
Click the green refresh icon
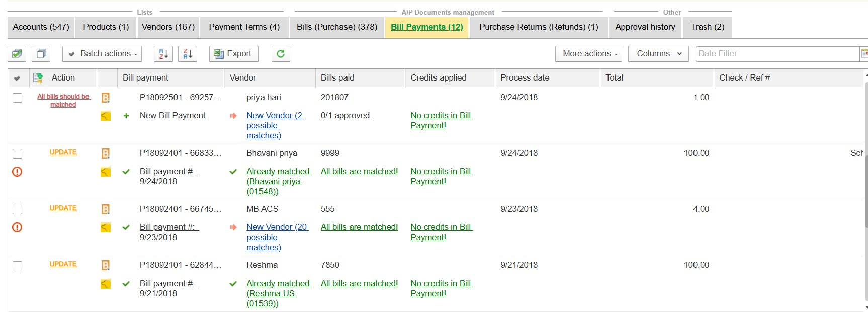(x=281, y=54)
